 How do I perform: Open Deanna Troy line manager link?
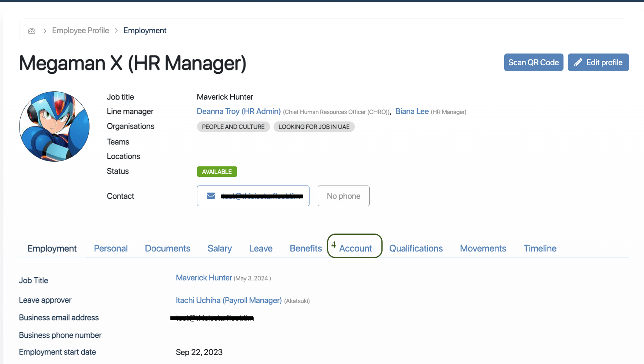[x=238, y=111]
